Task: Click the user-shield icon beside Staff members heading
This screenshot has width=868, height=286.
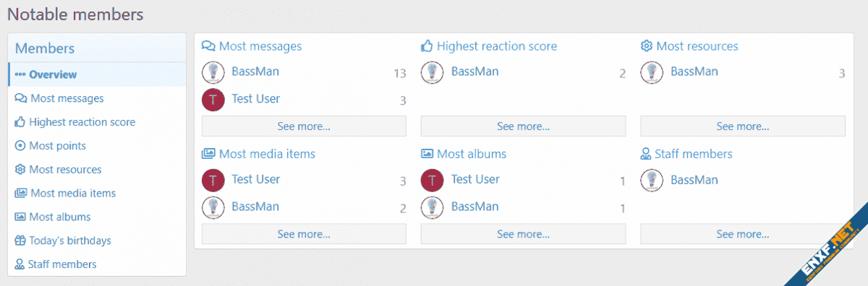Action: [x=646, y=154]
